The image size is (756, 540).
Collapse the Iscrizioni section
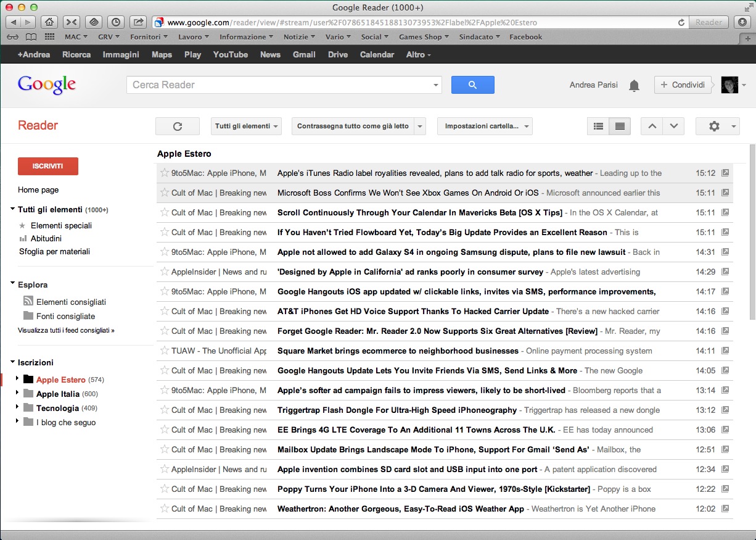pos(12,362)
